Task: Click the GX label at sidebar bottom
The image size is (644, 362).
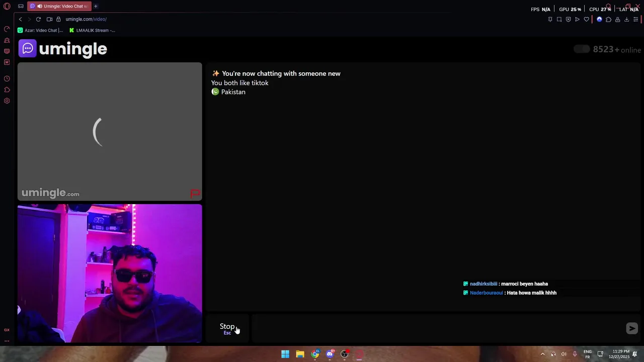Action: pyautogui.click(x=7, y=330)
